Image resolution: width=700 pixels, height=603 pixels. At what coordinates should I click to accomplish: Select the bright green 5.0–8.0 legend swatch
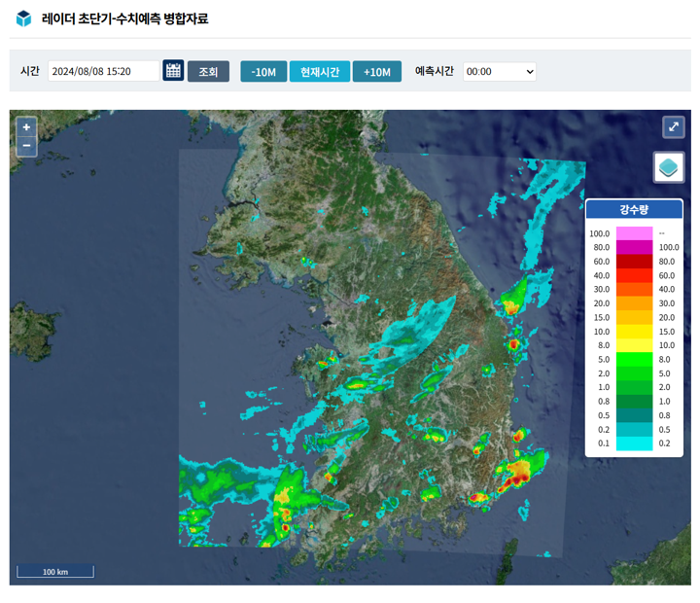(x=634, y=359)
